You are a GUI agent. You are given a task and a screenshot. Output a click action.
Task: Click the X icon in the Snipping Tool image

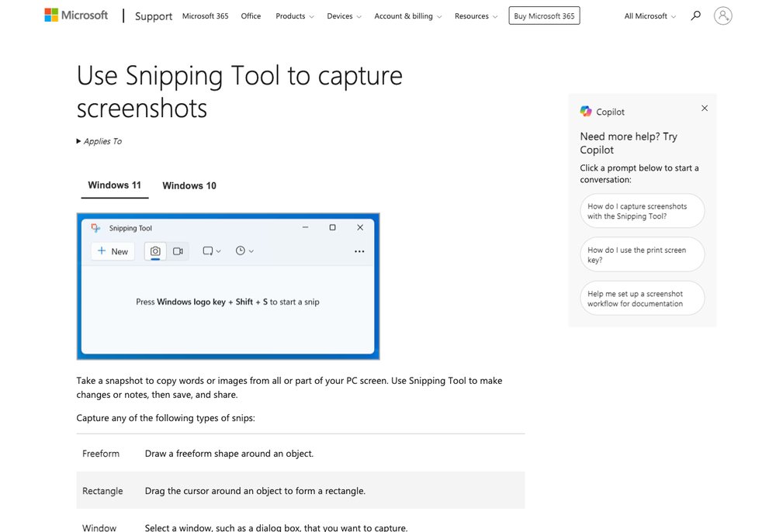[360, 227]
